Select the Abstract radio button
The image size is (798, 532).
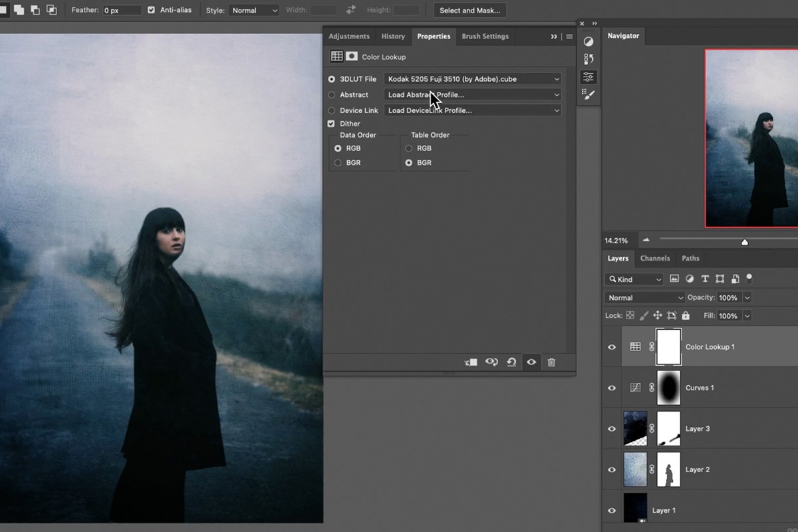[332, 94]
